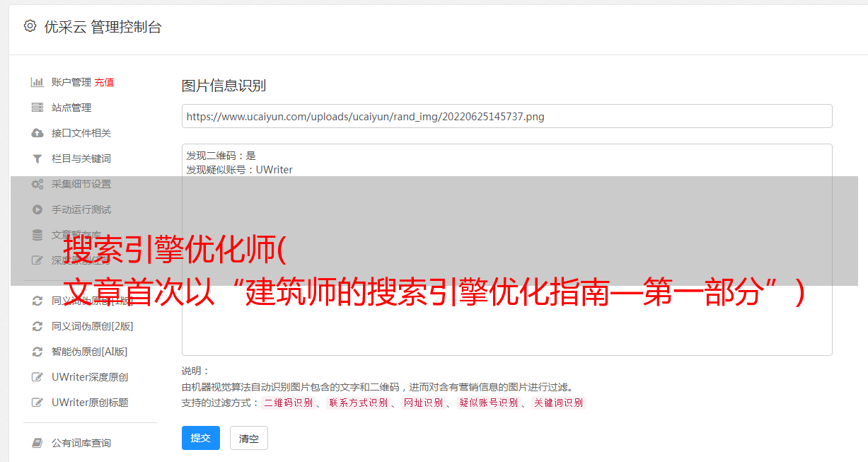
Task: Click the 发现疑似账号：UWriter result line
Action: pos(239,170)
